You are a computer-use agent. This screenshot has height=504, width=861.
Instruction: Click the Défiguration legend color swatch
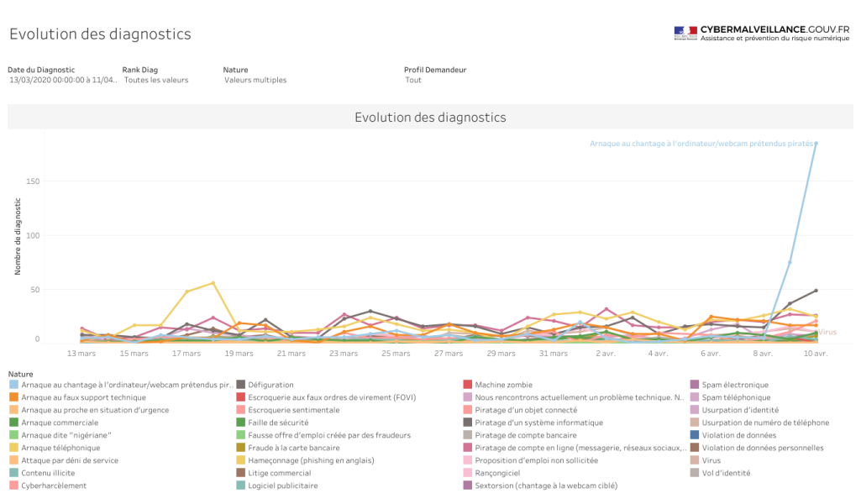click(241, 385)
